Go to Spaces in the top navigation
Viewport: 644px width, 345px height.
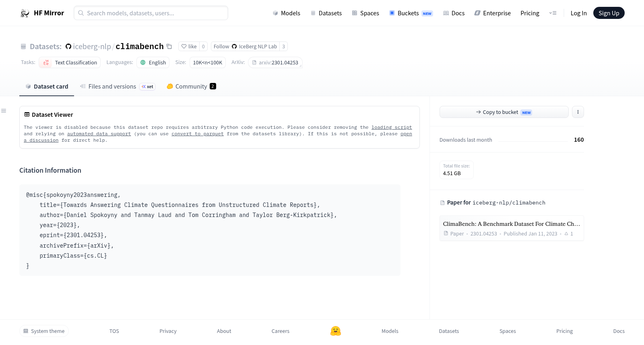click(365, 13)
